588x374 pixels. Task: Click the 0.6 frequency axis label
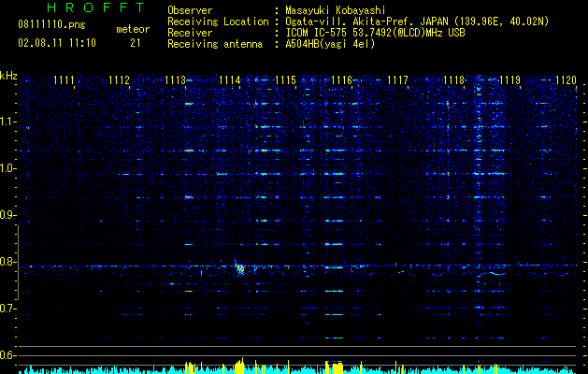(7, 355)
